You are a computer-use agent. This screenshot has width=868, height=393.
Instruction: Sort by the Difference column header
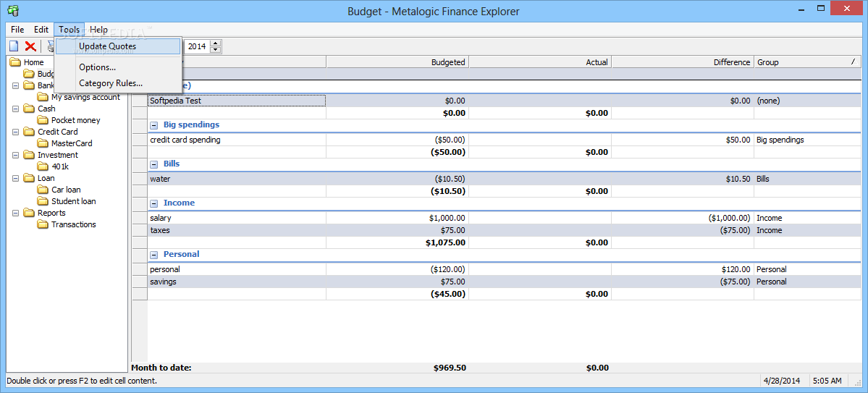683,62
